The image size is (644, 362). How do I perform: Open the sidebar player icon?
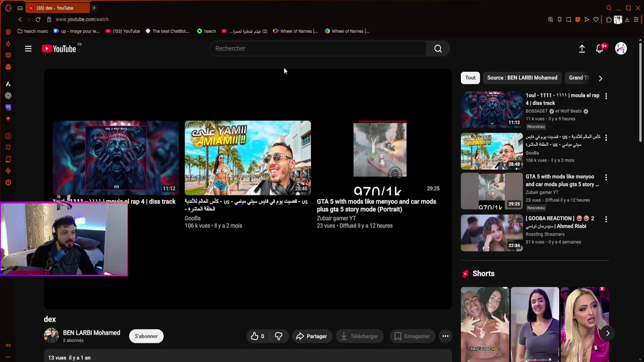point(8,136)
